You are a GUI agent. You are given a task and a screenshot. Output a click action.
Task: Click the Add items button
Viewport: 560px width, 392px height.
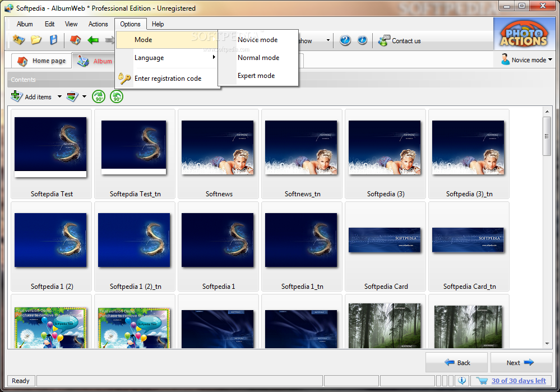pos(31,96)
